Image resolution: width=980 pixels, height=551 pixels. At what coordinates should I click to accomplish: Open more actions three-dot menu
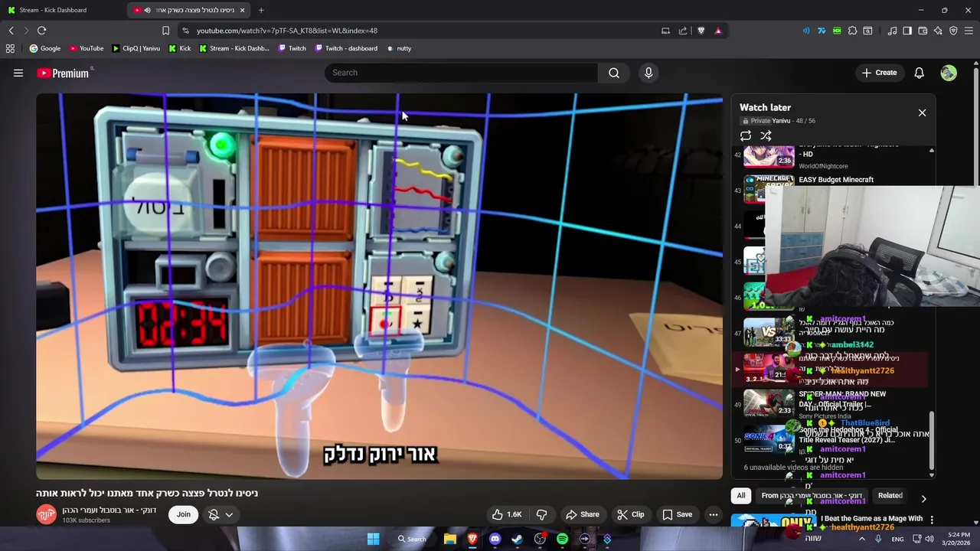tap(713, 514)
